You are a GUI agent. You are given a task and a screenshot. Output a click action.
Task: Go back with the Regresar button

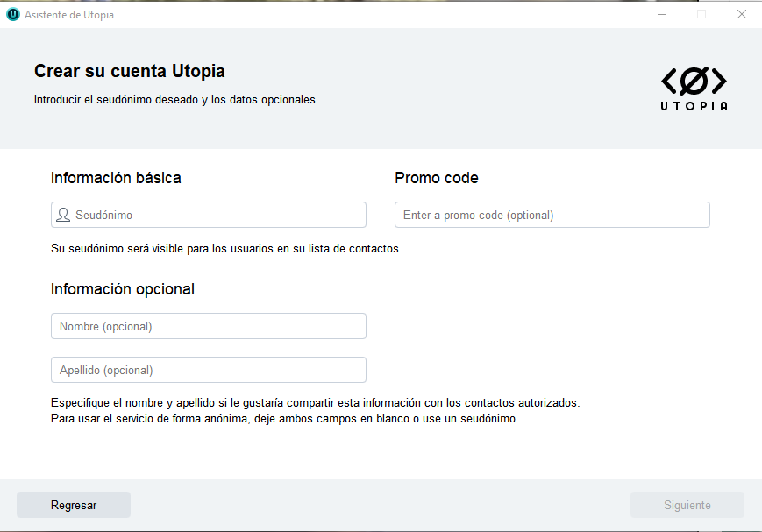coord(74,505)
